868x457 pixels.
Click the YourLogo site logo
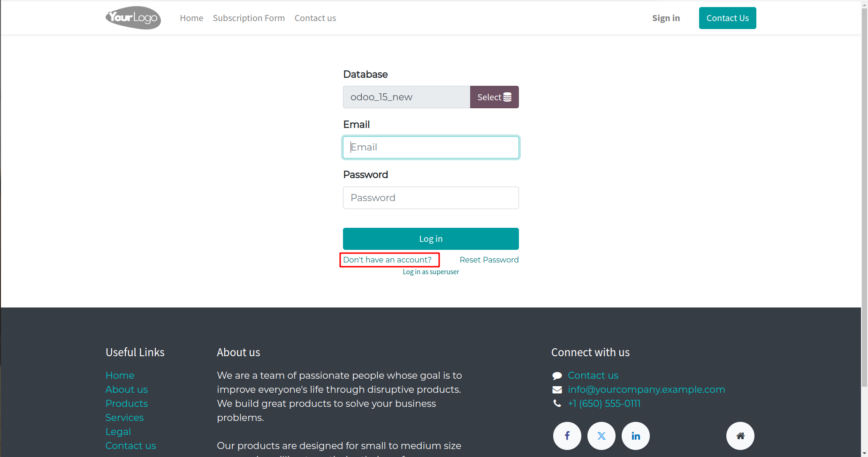[x=133, y=18]
